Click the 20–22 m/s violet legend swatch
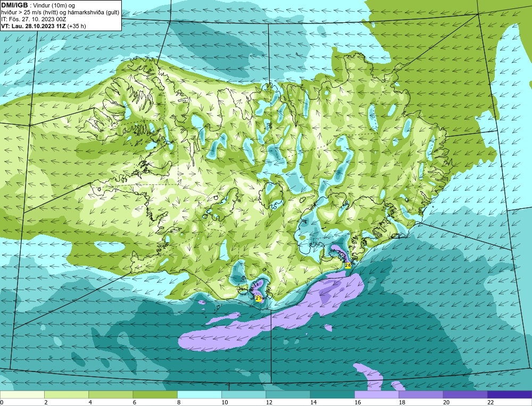 click(465, 394)
